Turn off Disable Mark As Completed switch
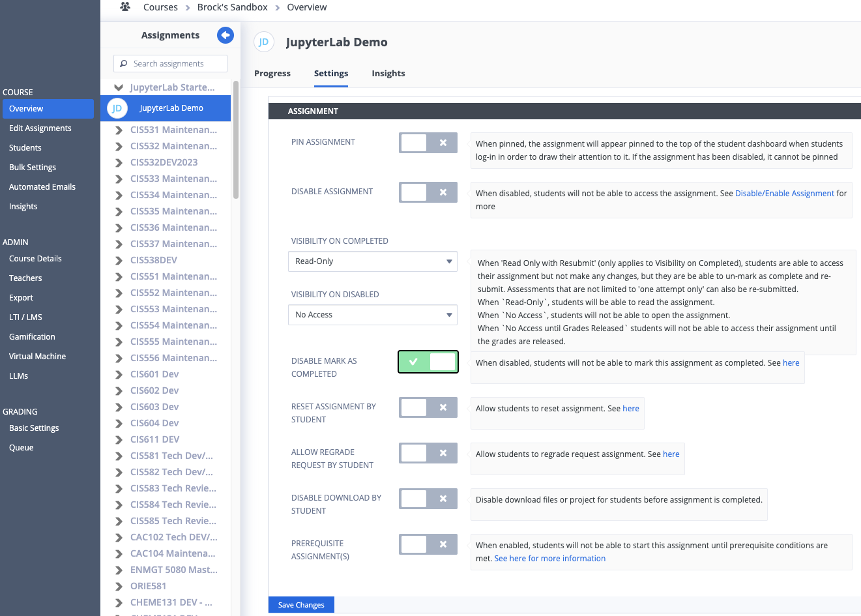 tap(428, 362)
